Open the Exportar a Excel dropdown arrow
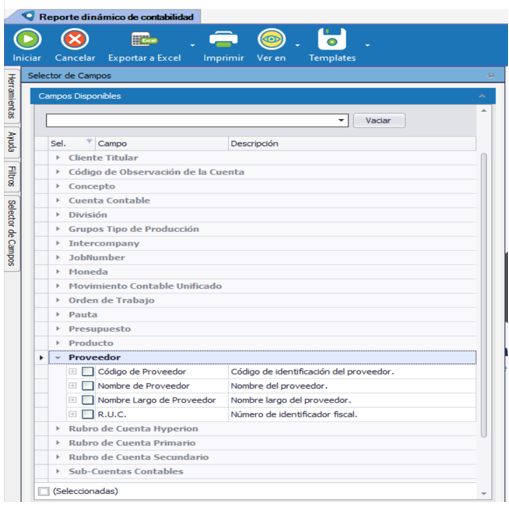509x505 pixels. (x=192, y=45)
